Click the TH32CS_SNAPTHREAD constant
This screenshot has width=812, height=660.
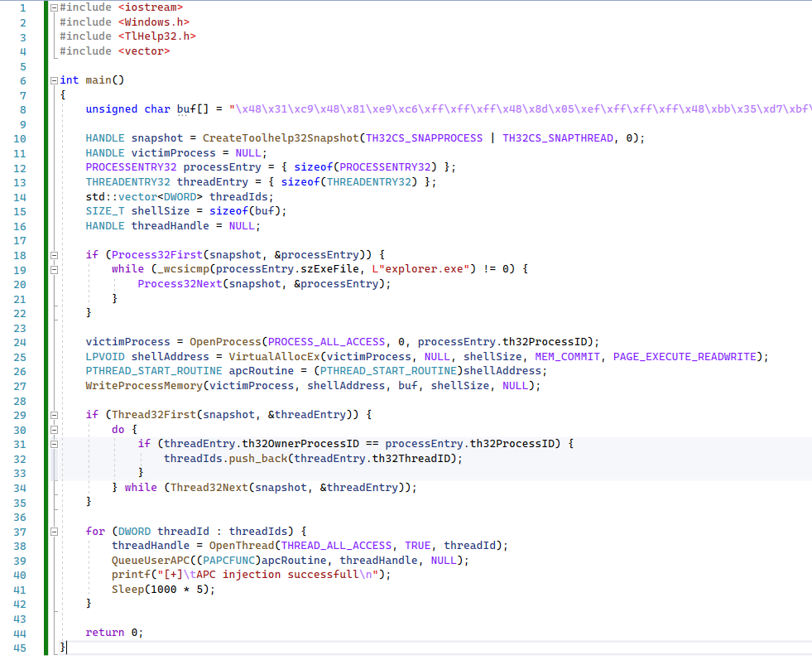(558, 138)
